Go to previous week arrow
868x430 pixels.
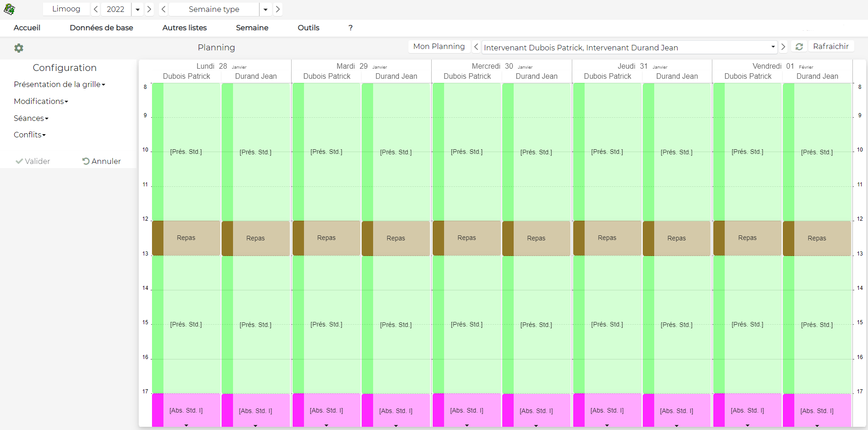(163, 9)
